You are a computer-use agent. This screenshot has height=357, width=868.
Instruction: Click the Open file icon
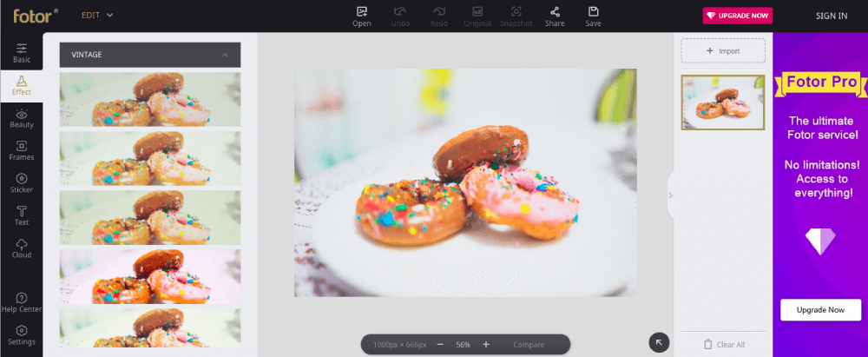[362, 16]
